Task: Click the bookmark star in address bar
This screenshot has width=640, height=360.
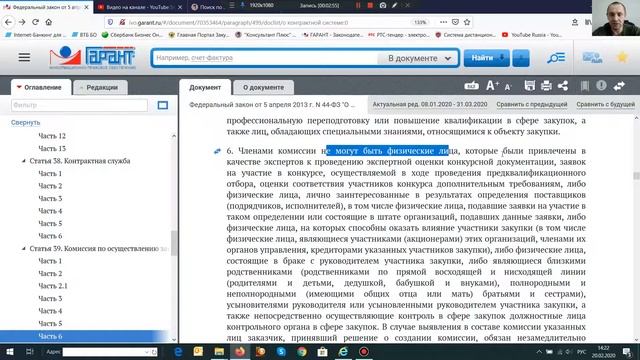Action: pyautogui.click(x=467, y=22)
